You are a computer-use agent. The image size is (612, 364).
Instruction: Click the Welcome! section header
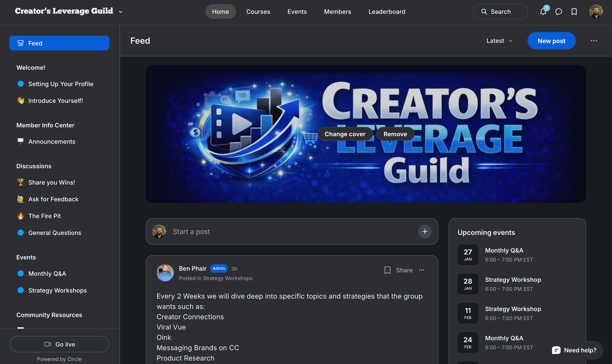31,68
